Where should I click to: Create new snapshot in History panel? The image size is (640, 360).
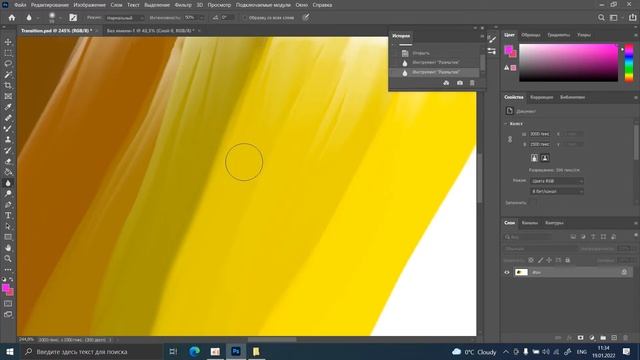pos(460,83)
